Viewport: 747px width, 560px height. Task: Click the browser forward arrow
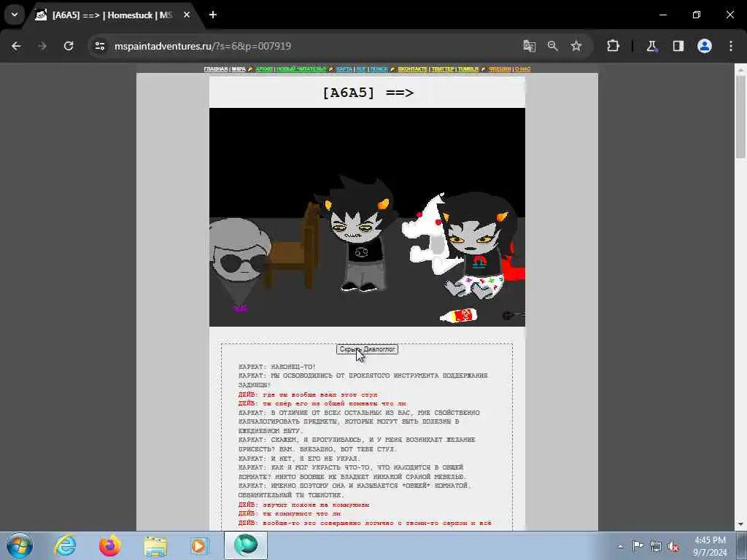[x=42, y=46]
